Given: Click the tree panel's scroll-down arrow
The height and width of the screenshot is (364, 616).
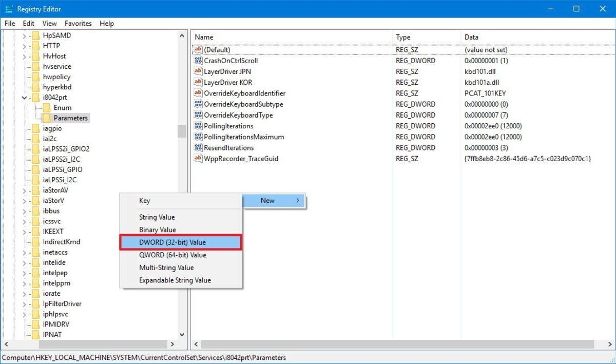Looking at the screenshot, I should (x=182, y=334).
